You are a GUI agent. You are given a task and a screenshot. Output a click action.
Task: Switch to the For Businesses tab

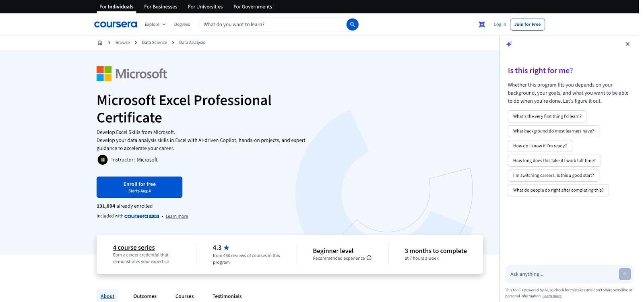161,7
